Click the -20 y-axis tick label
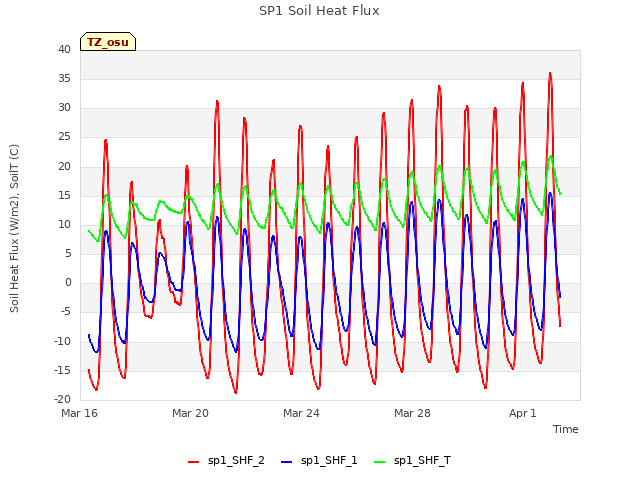The height and width of the screenshot is (480, 640). [63, 399]
